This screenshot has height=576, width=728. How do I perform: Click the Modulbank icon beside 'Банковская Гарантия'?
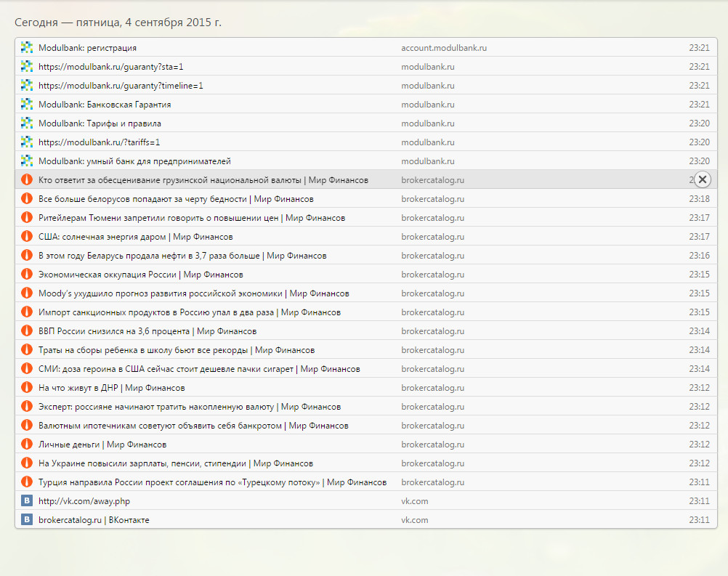[x=27, y=105]
